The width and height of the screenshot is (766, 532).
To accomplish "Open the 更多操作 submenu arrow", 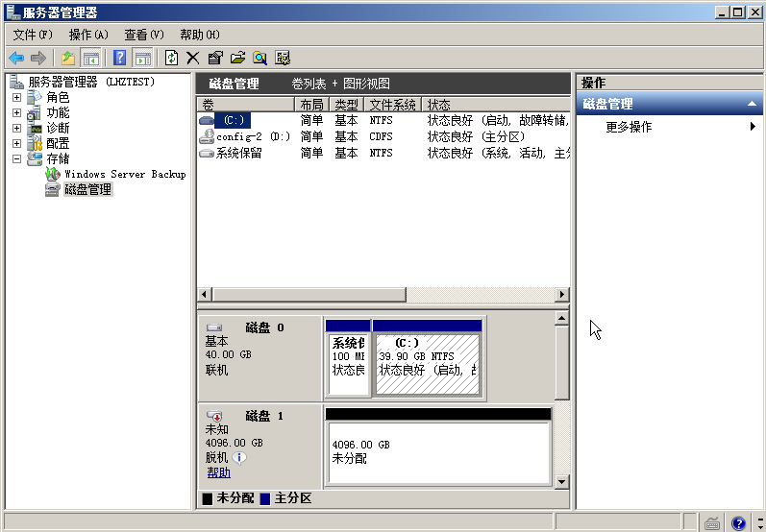I will click(x=753, y=127).
